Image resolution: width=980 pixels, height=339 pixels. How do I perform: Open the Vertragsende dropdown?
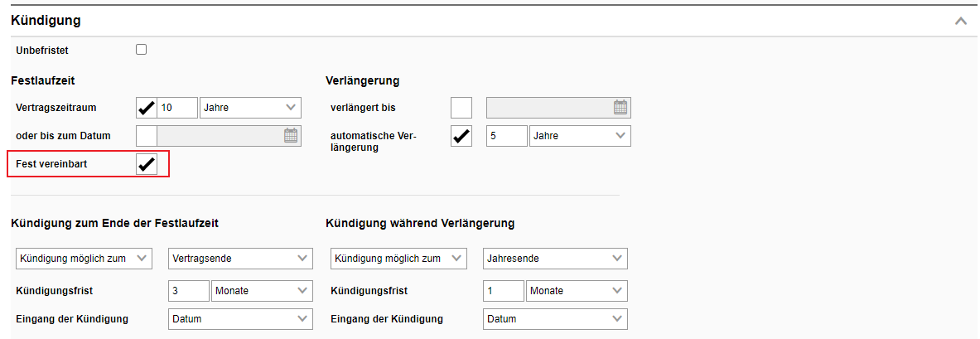(240, 259)
